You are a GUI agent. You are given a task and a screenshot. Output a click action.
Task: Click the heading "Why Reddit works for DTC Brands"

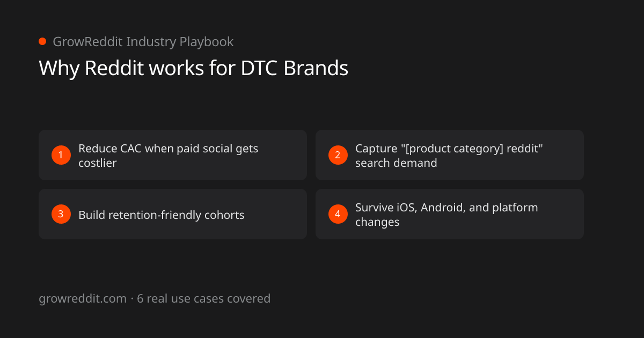[x=193, y=68]
